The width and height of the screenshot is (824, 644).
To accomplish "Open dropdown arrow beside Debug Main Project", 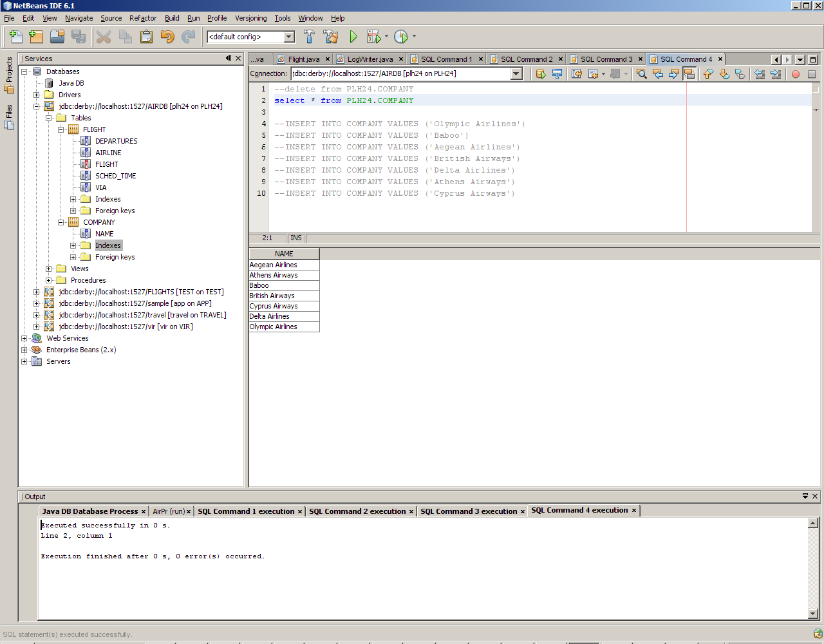I will [386, 37].
